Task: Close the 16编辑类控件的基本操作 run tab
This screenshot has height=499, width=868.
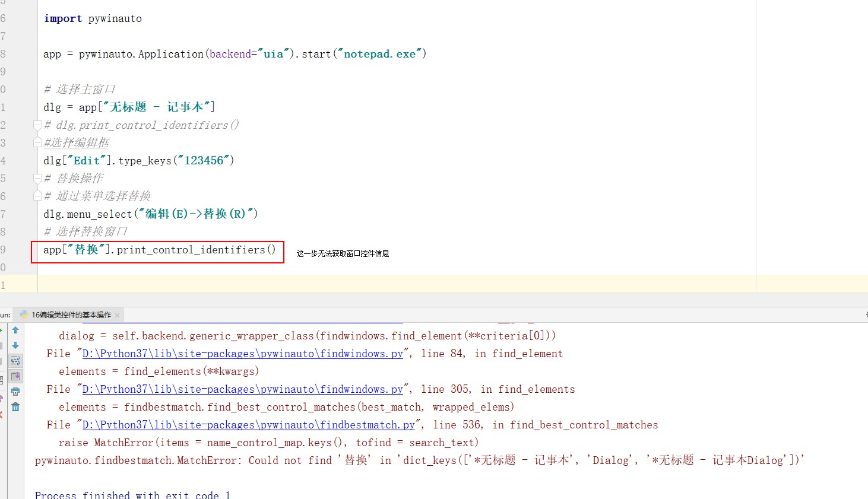Action: click(118, 316)
